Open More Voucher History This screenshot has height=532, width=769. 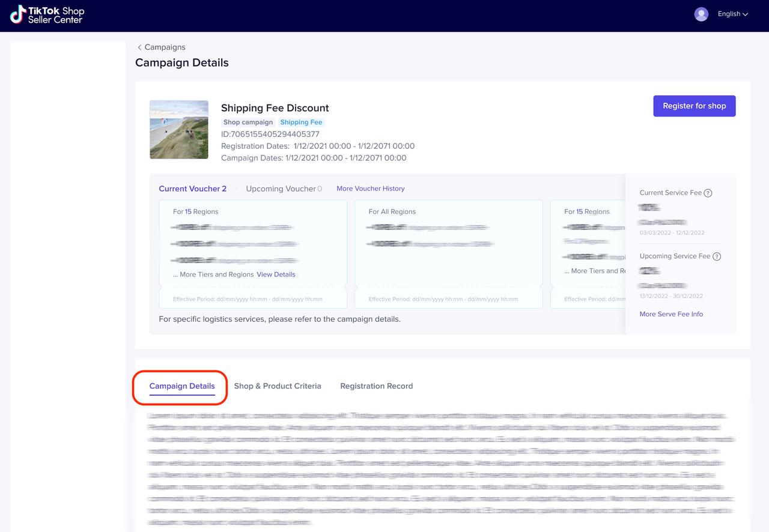pyautogui.click(x=371, y=189)
